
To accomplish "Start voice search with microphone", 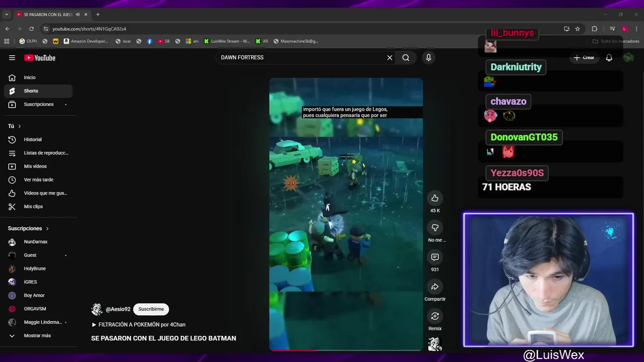I will point(429,57).
